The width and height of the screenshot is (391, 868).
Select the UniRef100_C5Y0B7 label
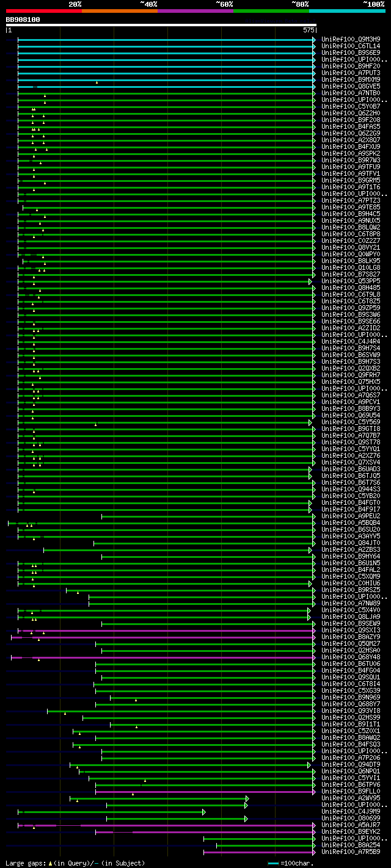(351, 107)
